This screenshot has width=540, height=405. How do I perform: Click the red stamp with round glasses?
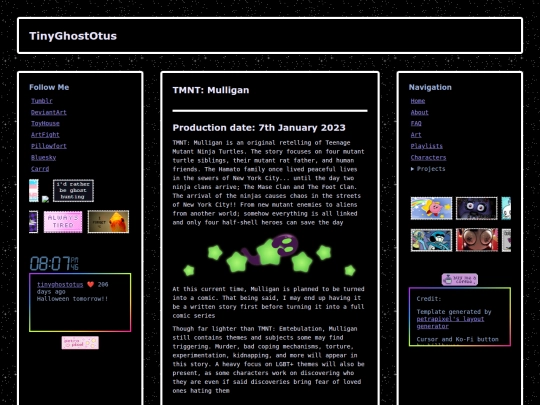point(477,240)
